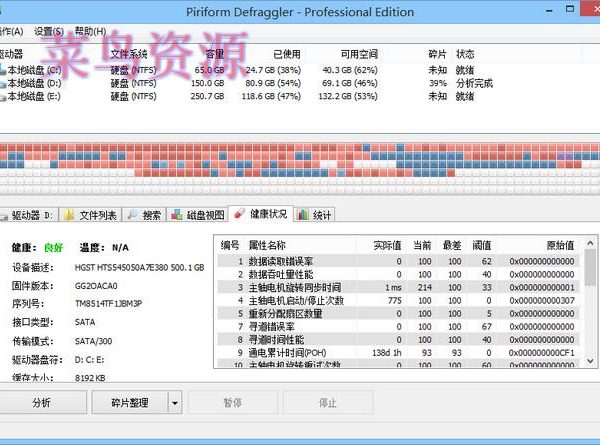This screenshot has width=600, height=445.
Task: Sort health table by 属性名称 header
Action: pos(267,245)
